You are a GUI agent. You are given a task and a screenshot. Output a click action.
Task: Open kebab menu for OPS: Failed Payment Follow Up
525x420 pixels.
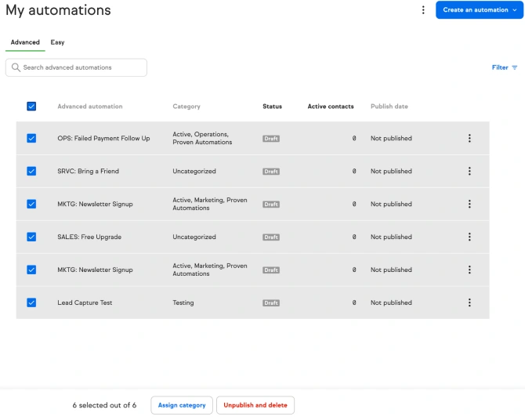[x=469, y=139]
